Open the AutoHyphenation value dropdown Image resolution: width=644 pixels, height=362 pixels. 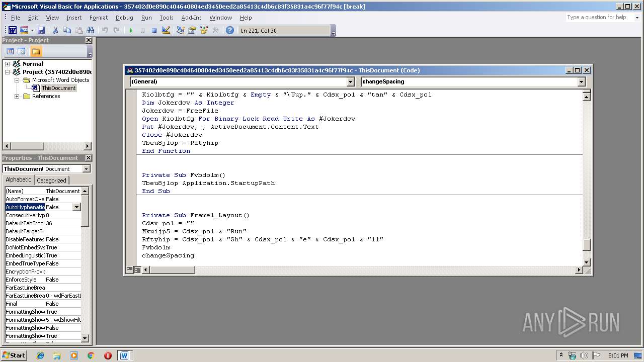76,207
